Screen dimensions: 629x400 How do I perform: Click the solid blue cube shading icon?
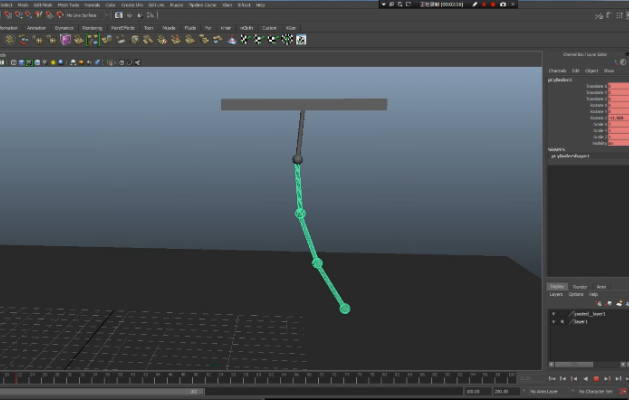[21, 63]
